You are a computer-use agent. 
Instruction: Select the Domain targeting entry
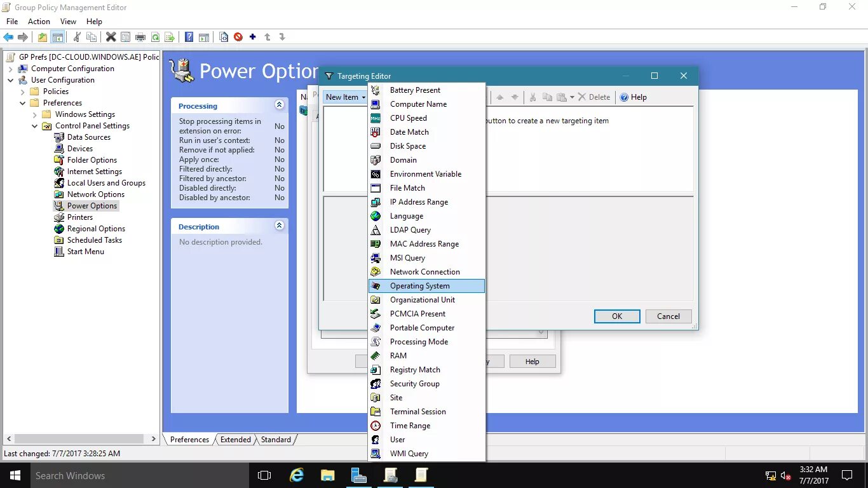tap(426, 160)
